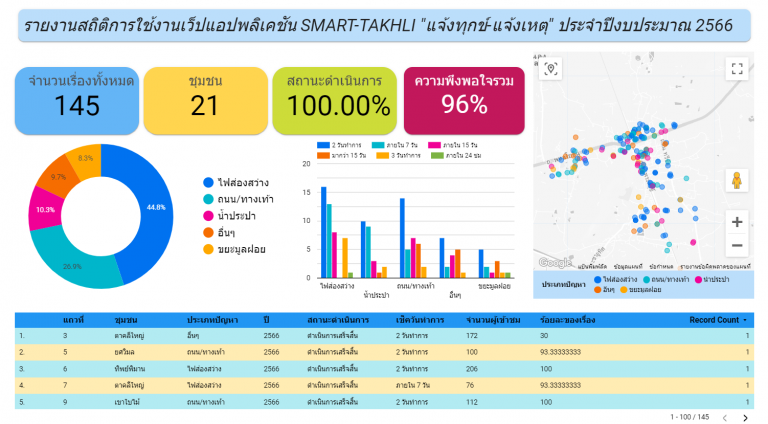768x424 pixels.
Task: Open the map 'ข้อกำหนด' terms link
Action: point(661,266)
